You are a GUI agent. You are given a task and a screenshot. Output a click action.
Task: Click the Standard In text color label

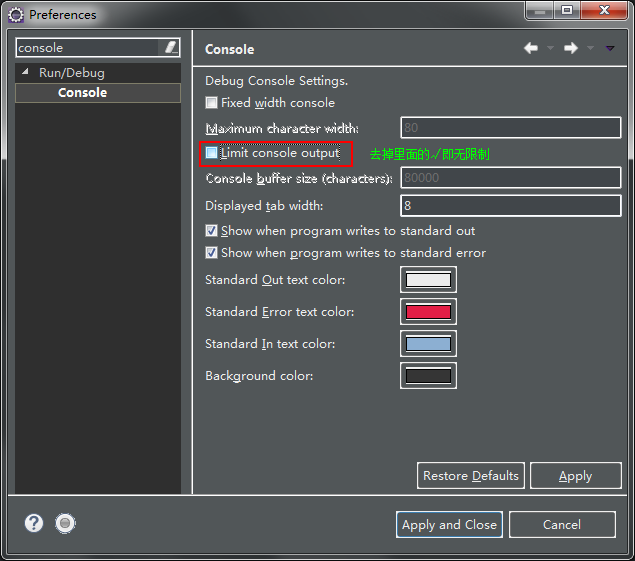(x=270, y=344)
